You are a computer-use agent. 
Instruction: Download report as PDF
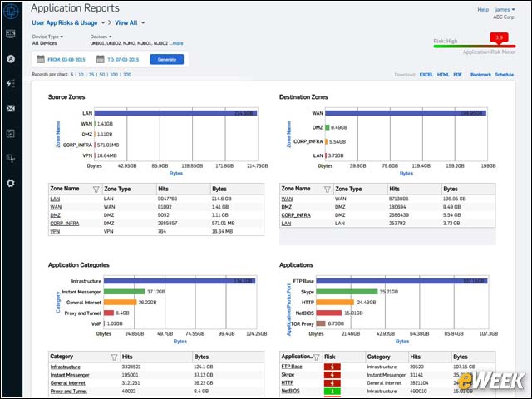pyautogui.click(x=457, y=75)
